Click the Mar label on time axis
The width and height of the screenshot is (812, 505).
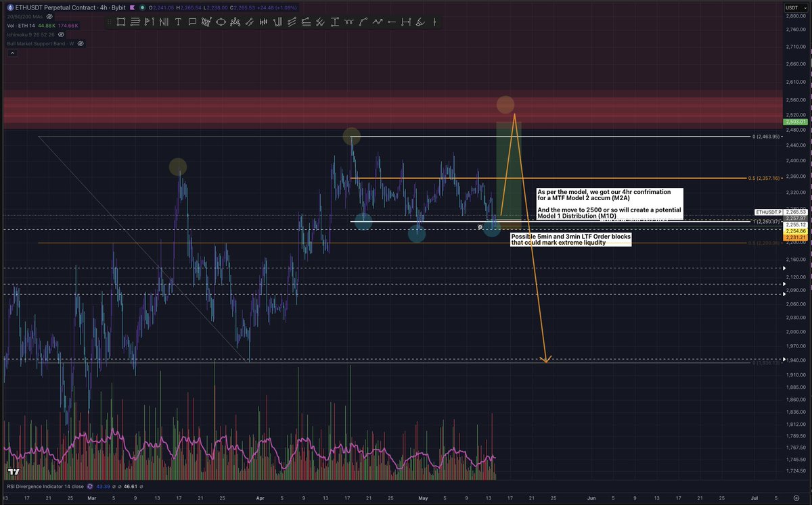click(x=92, y=497)
